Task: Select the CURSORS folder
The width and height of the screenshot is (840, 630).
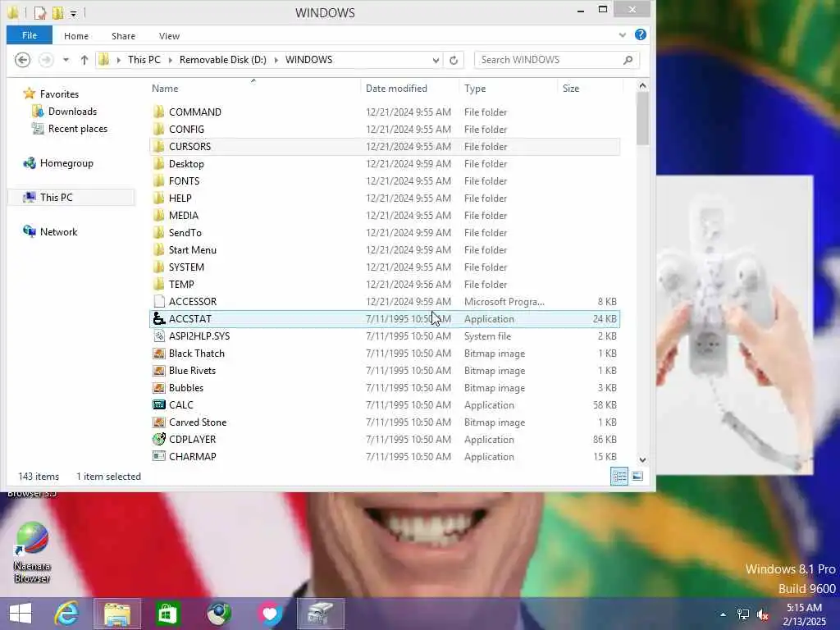Action: (x=385, y=146)
